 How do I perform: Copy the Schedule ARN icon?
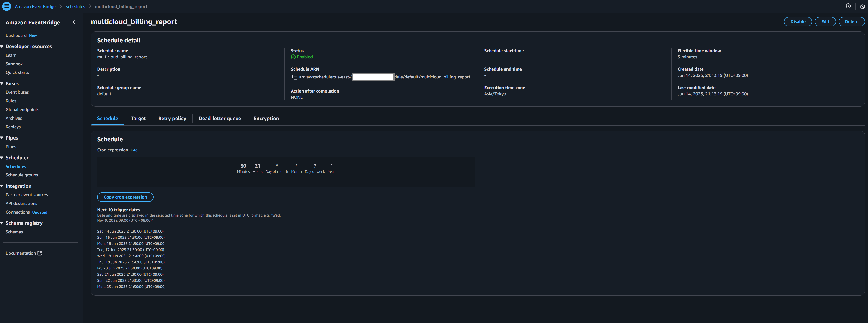295,77
